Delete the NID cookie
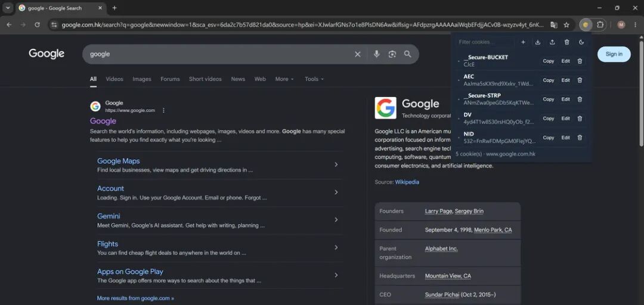The width and height of the screenshot is (644, 305). 580,138
